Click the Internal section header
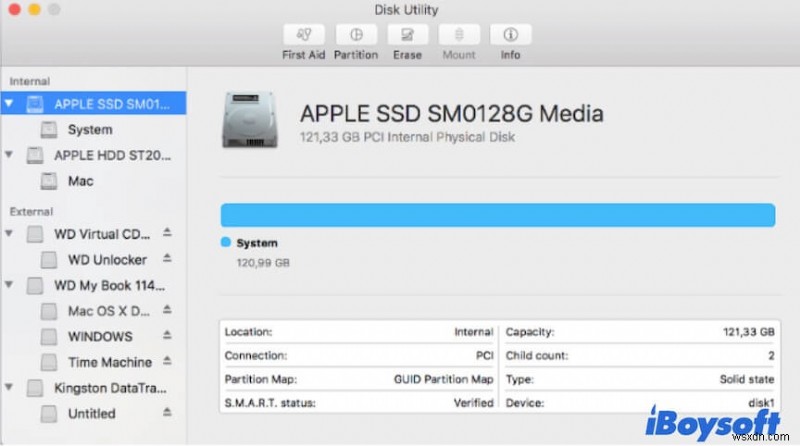This screenshot has width=800, height=446. [x=30, y=81]
